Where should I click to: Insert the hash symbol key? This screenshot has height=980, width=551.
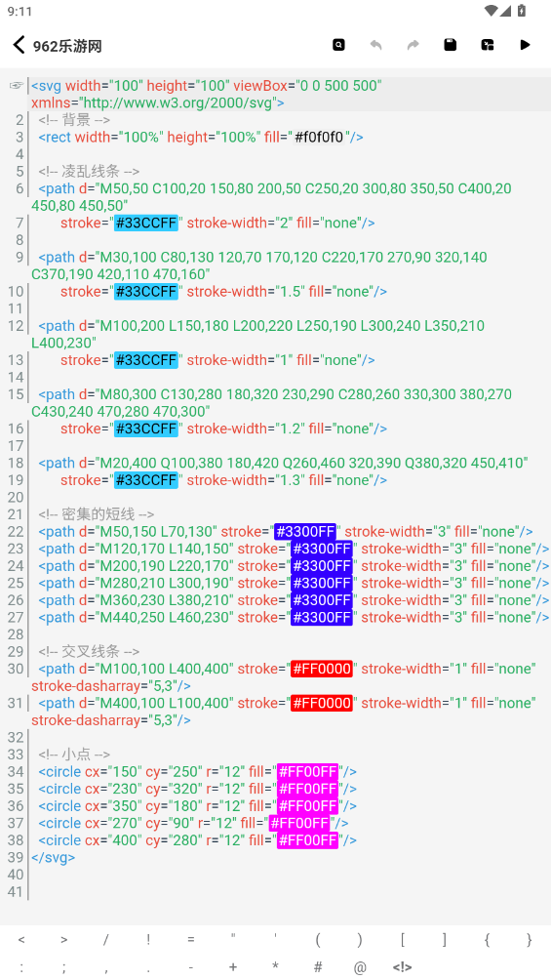click(x=318, y=967)
